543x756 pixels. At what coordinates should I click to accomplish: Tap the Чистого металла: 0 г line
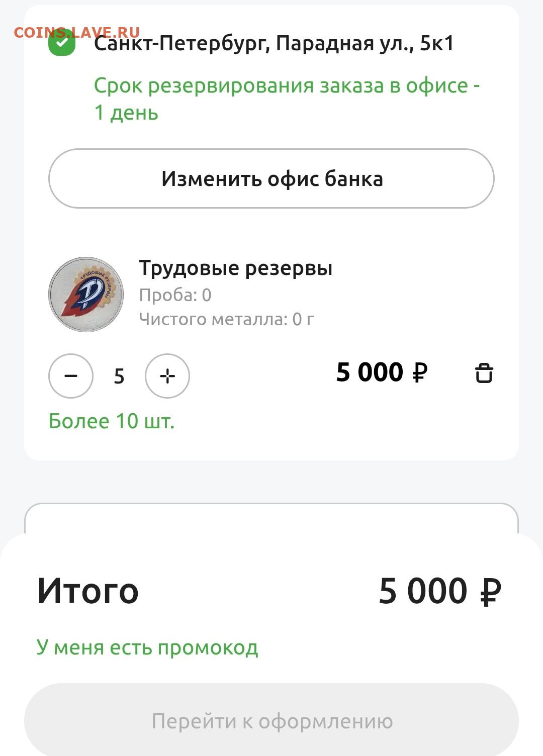pos(226,319)
